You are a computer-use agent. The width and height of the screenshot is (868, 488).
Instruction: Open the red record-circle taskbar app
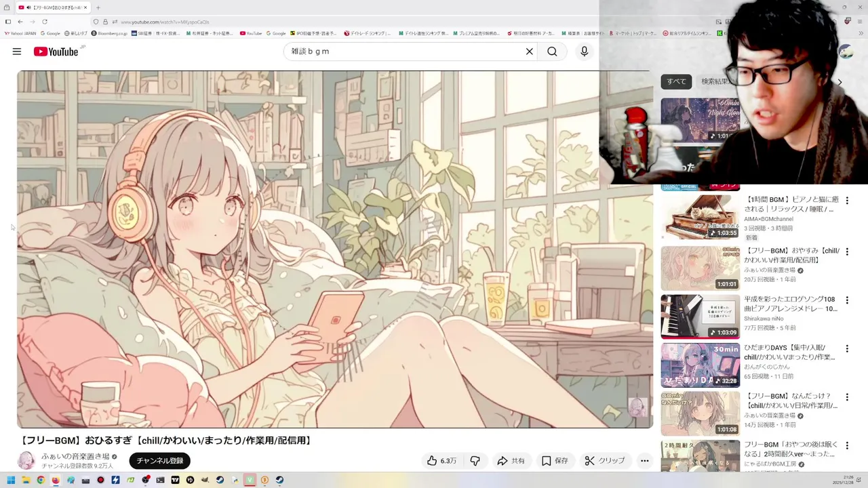[100, 480]
